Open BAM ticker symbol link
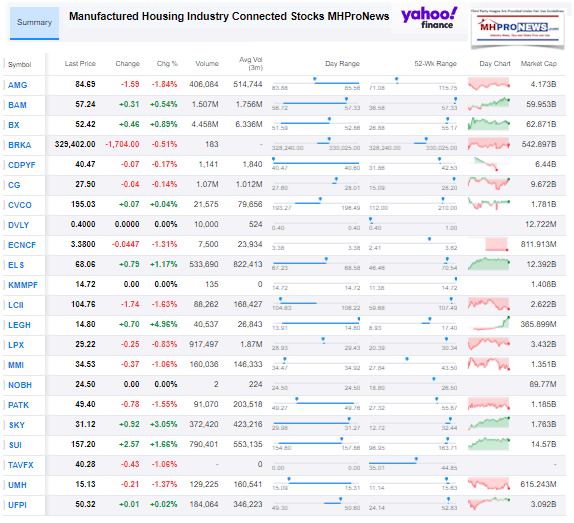The width and height of the screenshot is (574, 523). (17, 105)
